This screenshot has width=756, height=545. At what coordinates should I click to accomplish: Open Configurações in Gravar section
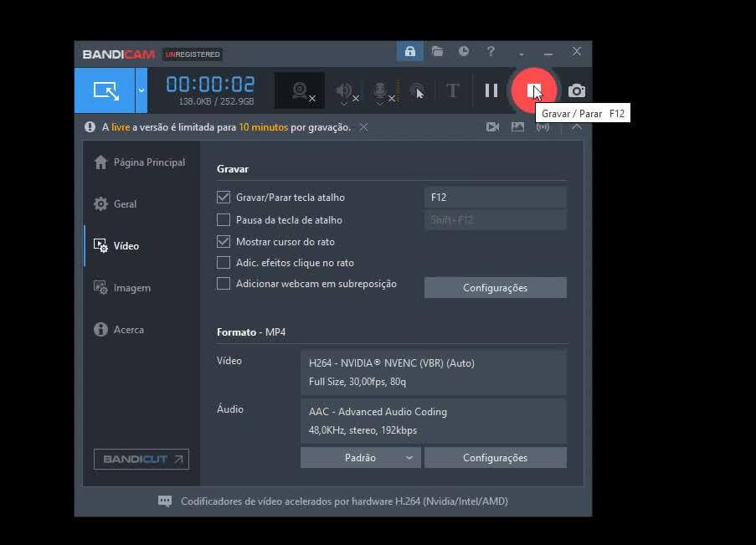[x=495, y=287]
